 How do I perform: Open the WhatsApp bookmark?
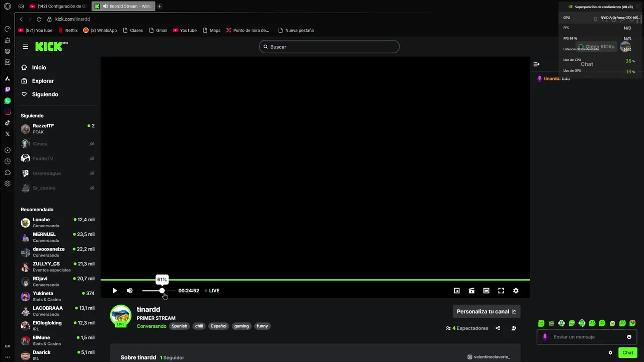point(100,30)
